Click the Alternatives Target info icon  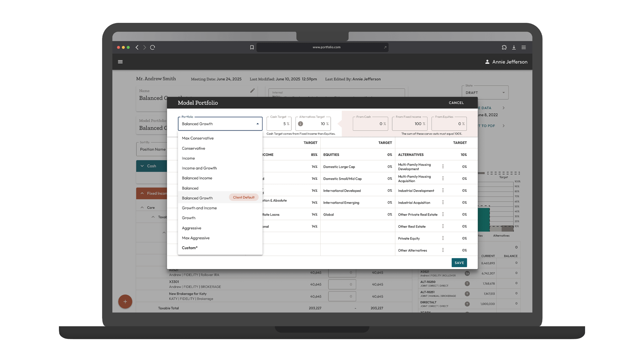point(300,124)
